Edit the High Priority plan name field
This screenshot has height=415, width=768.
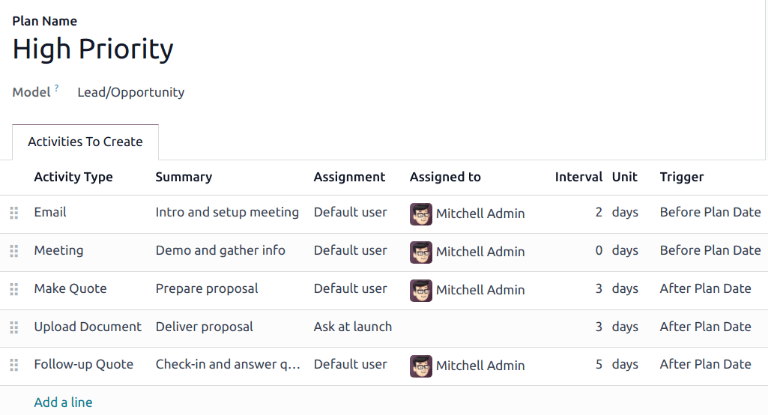coord(93,49)
